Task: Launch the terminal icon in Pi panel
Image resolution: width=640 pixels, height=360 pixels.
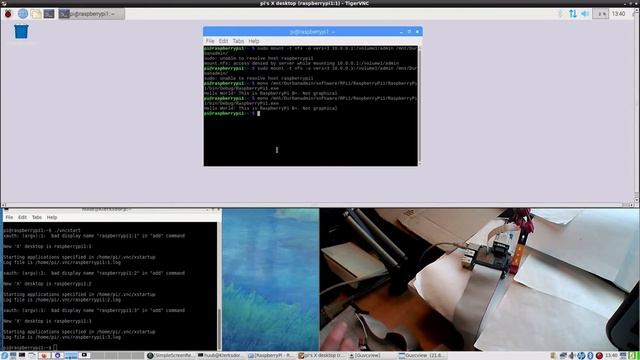Action: [49, 14]
